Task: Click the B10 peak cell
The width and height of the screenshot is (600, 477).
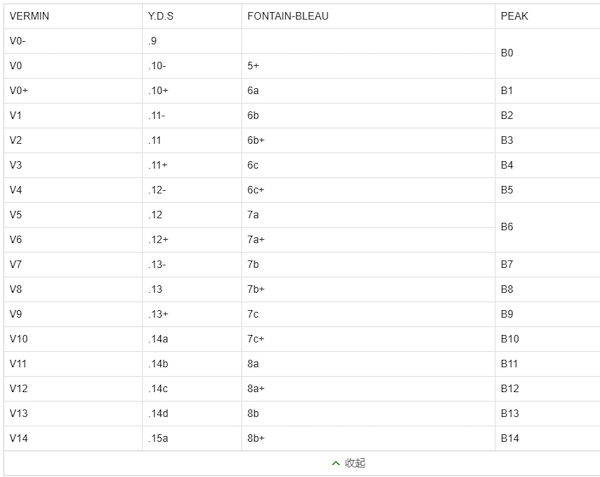Action: point(510,339)
